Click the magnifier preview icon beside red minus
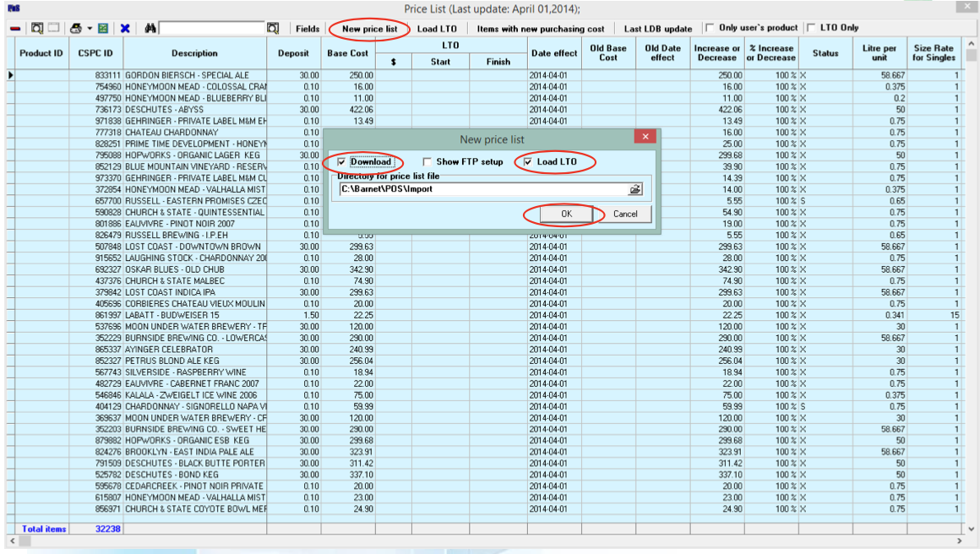The width and height of the screenshot is (980, 554). (37, 28)
